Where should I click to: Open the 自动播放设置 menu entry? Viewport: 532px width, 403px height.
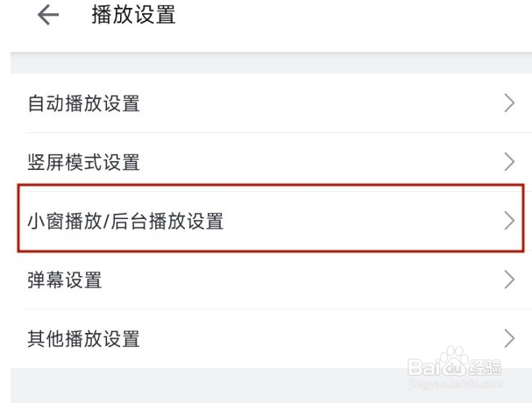(x=84, y=103)
